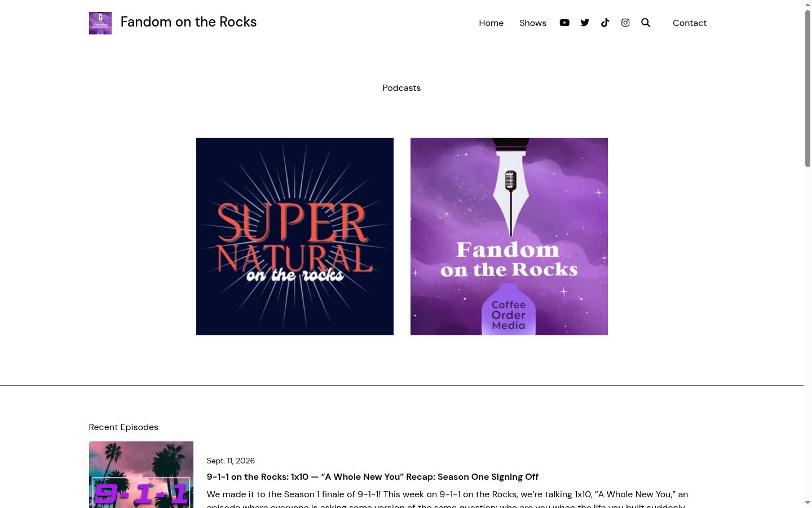Open the Instagram profile icon

click(625, 23)
